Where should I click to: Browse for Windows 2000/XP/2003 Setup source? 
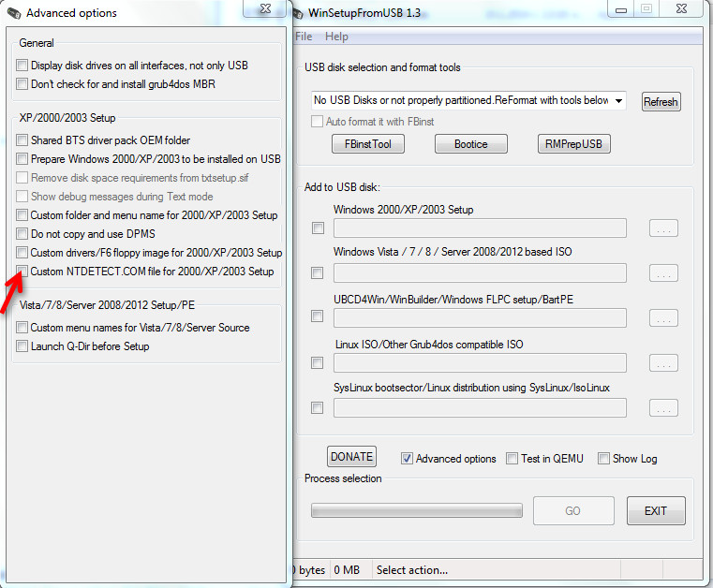pyautogui.click(x=663, y=228)
